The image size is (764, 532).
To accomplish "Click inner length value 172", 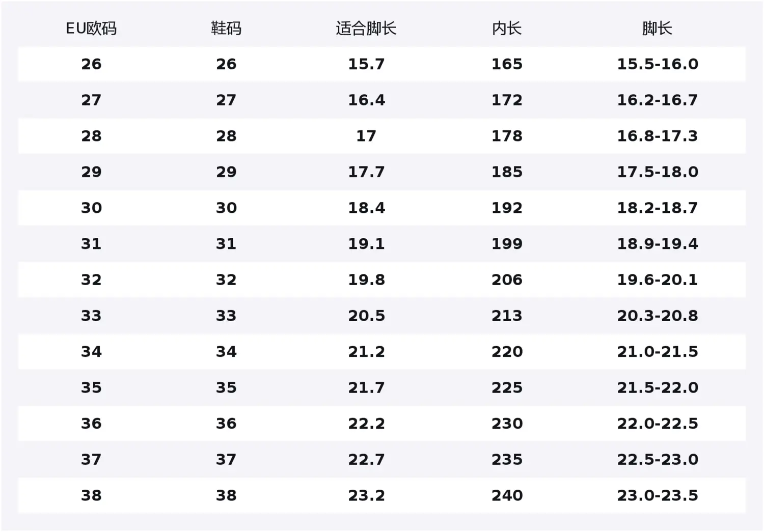I will pos(507,100).
